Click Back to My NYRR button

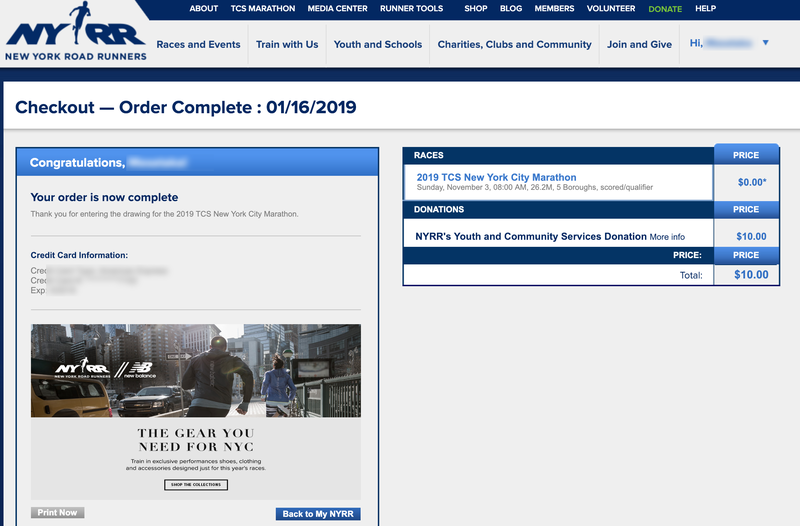point(318,514)
